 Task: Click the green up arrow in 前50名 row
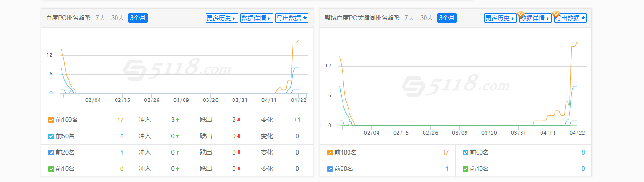(x=178, y=136)
